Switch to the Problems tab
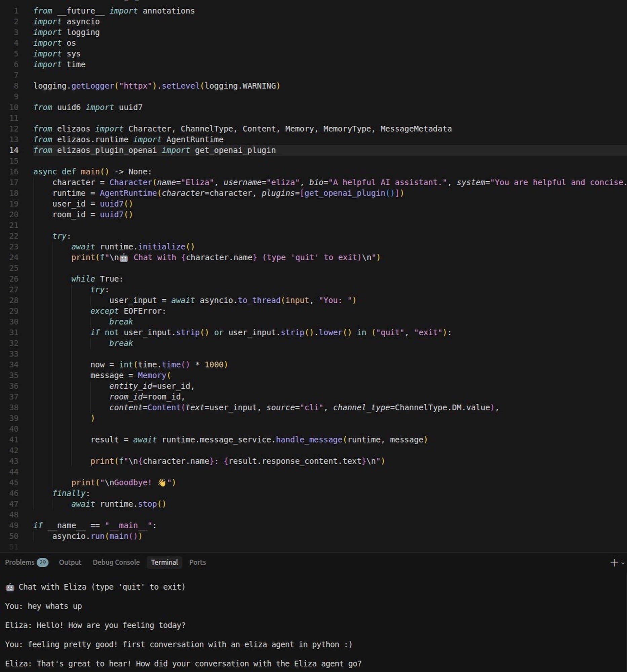This screenshot has height=672, width=627. pyautogui.click(x=20, y=562)
